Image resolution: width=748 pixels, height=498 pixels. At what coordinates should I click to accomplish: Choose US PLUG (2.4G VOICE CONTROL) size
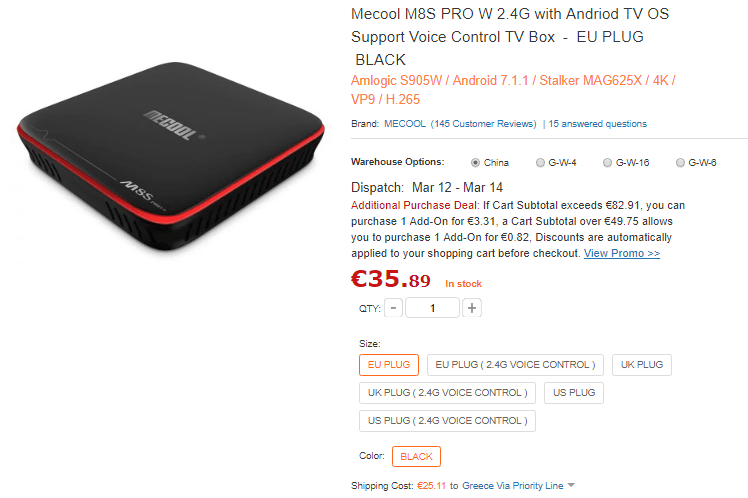(x=447, y=421)
